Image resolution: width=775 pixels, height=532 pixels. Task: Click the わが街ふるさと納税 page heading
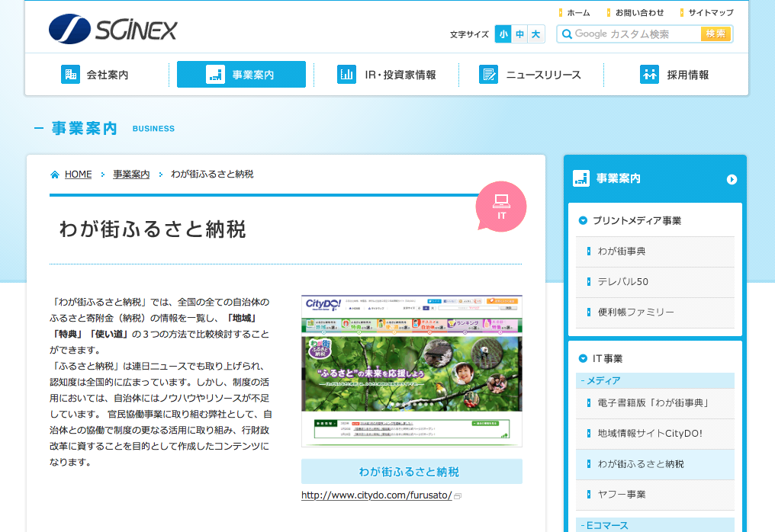pos(153,229)
